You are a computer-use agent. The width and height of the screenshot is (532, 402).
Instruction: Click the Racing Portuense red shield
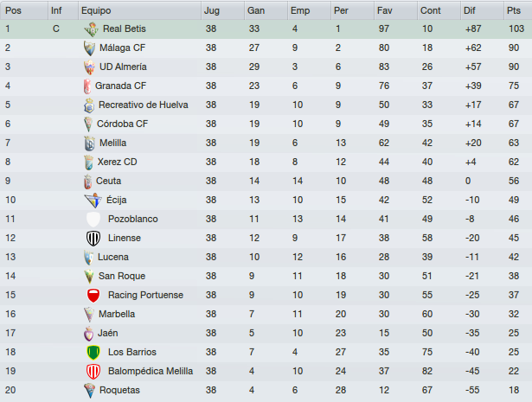(x=93, y=295)
